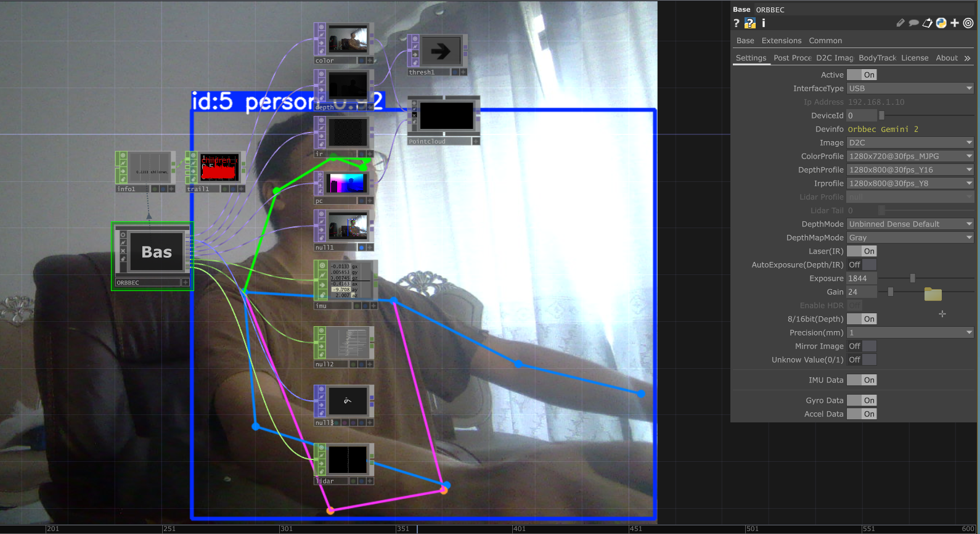
Task: Select the Pointcloud node viewer thumbnail
Action: 446,115
